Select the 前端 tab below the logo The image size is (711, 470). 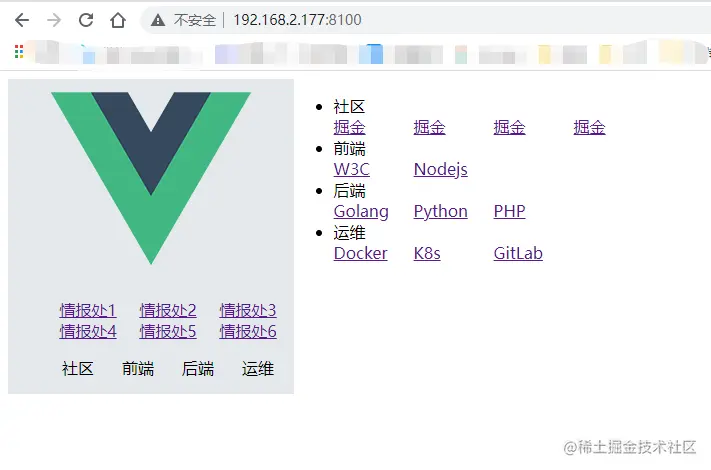coord(138,368)
